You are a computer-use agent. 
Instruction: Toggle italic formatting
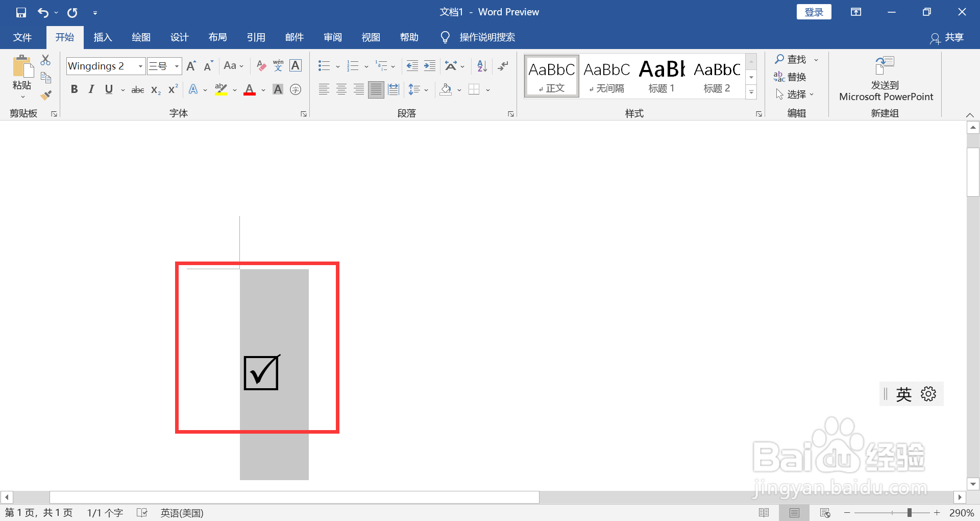coord(91,90)
